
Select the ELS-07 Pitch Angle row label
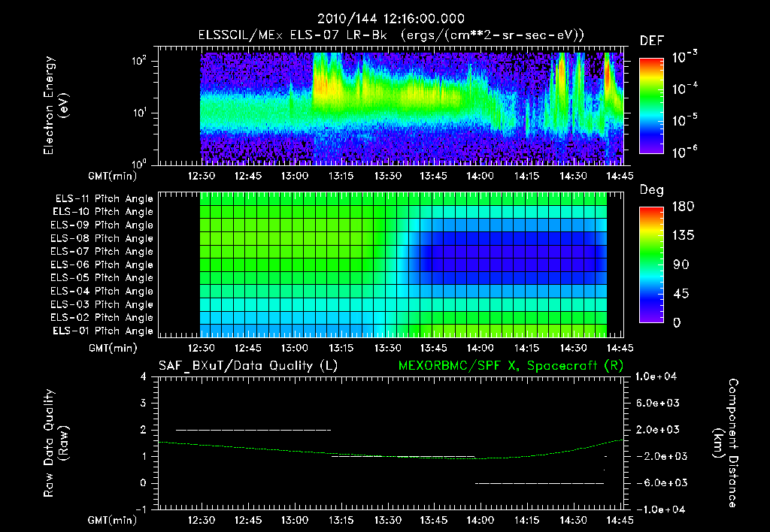102,251
